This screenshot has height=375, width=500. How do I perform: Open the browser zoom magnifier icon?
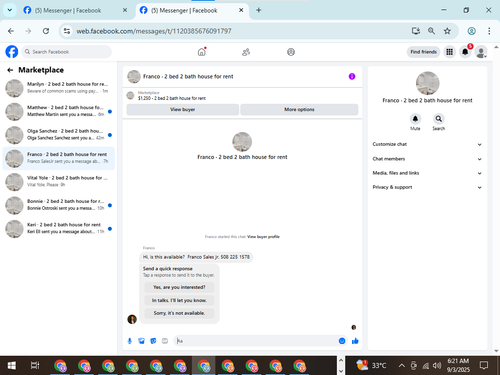click(x=431, y=31)
